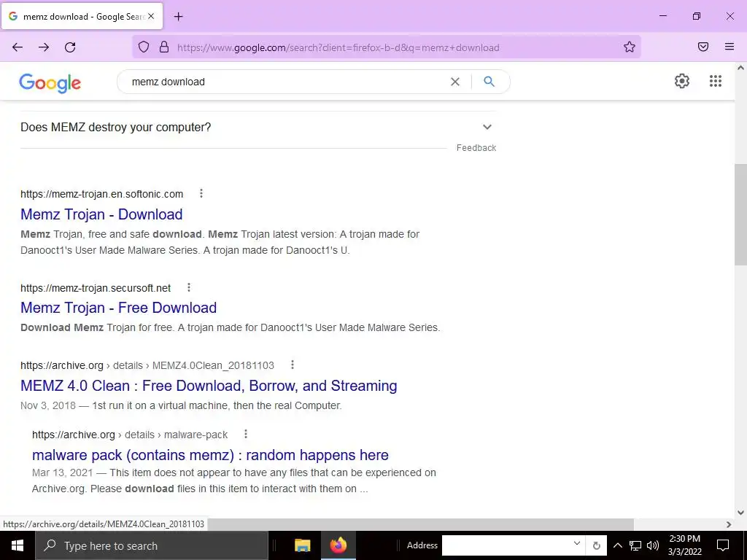747x560 pixels.
Task: Click the taskbar 'Type here to search' box
Action: [x=152, y=545]
